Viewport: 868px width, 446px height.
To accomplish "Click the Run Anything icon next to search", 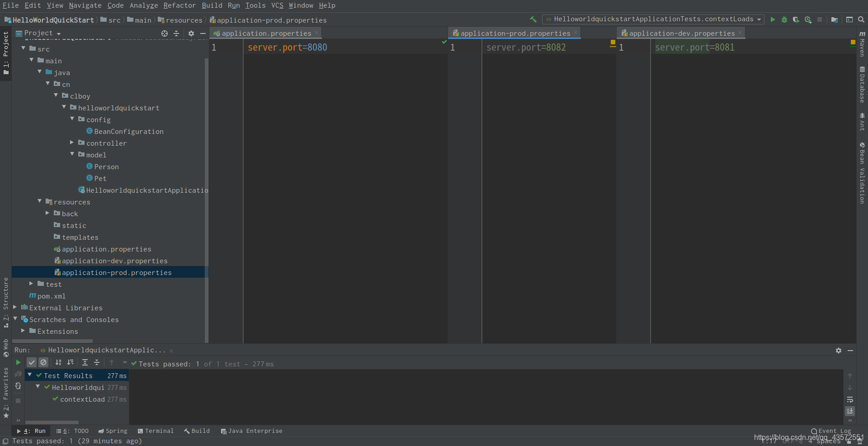I will (x=849, y=19).
